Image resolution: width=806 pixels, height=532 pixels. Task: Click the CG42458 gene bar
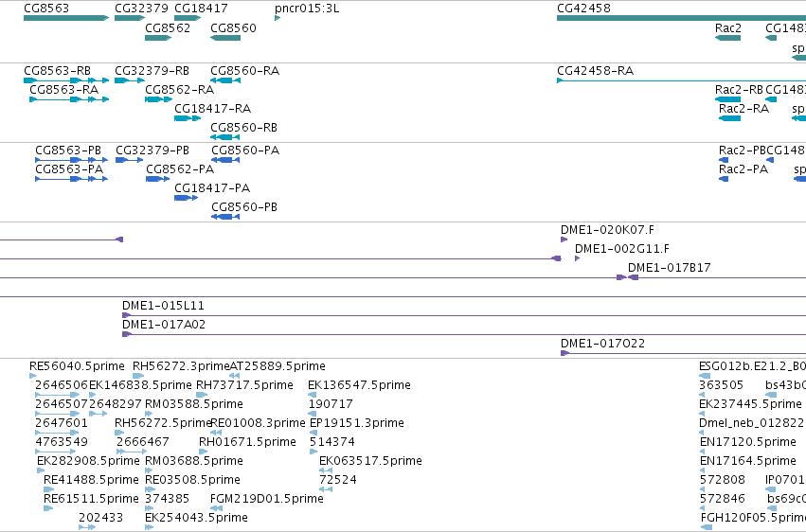(x=681, y=18)
